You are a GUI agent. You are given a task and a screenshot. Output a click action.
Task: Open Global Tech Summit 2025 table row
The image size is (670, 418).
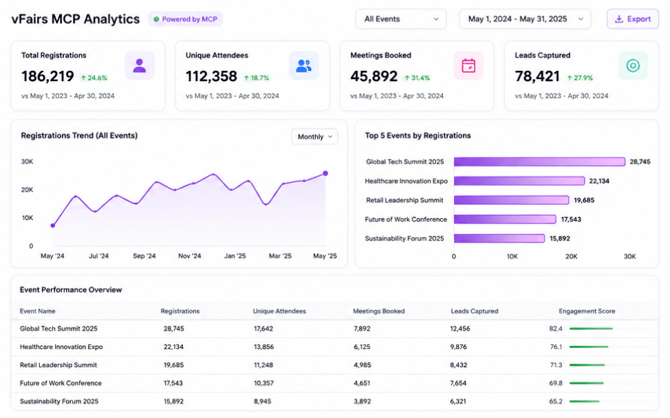coord(335,329)
